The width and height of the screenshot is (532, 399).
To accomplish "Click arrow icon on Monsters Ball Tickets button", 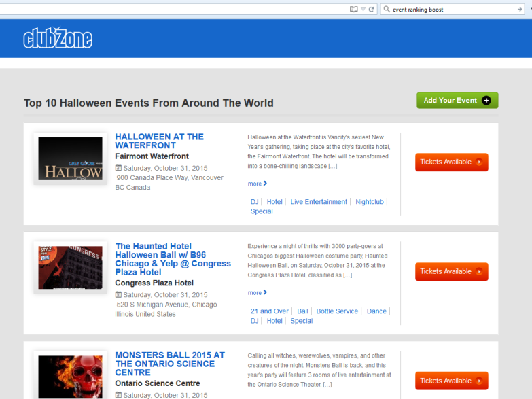I will point(479,381).
